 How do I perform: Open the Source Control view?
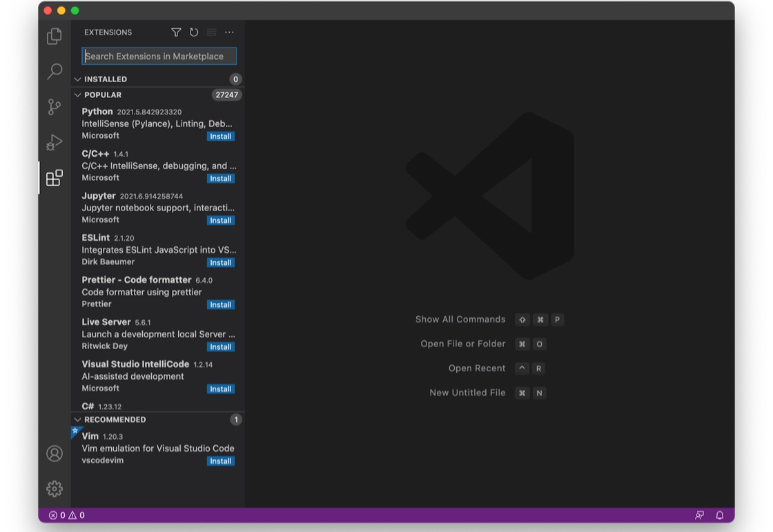[x=55, y=107]
